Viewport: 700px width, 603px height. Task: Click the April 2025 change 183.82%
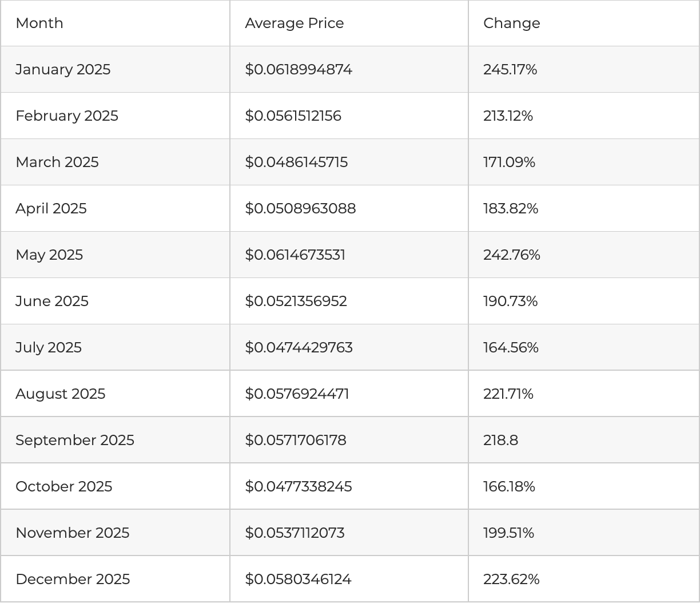click(511, 209)
